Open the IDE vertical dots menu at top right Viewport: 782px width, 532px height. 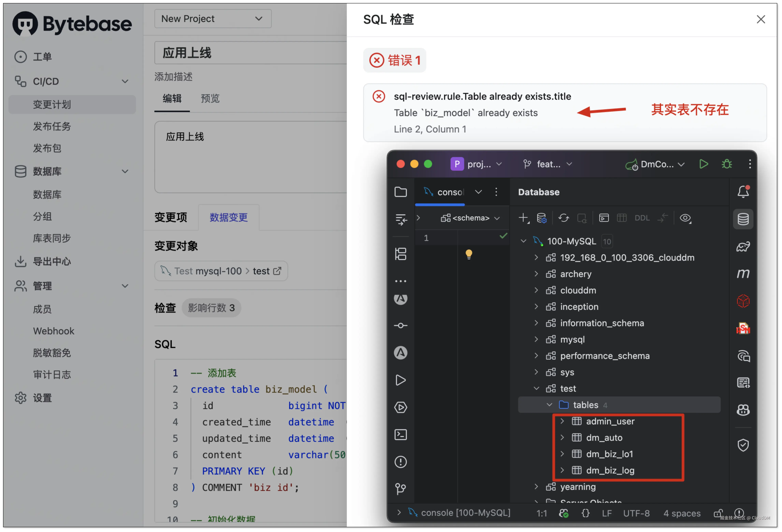point(750,164)
